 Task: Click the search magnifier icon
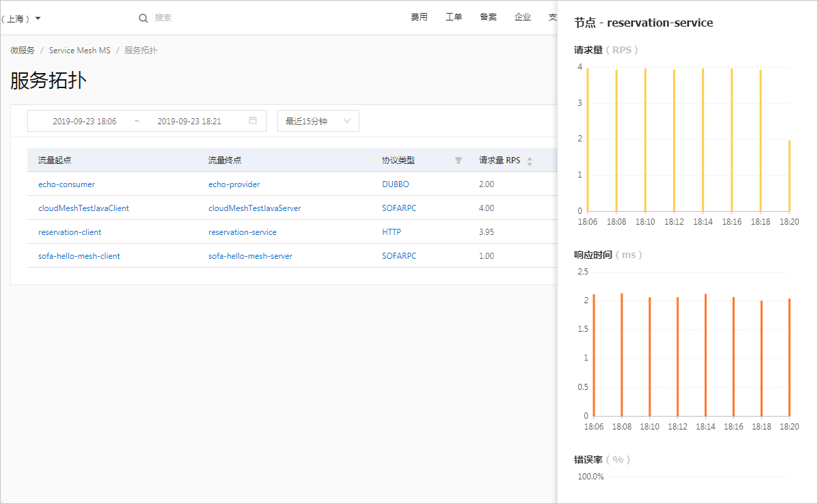coord(143,18)
